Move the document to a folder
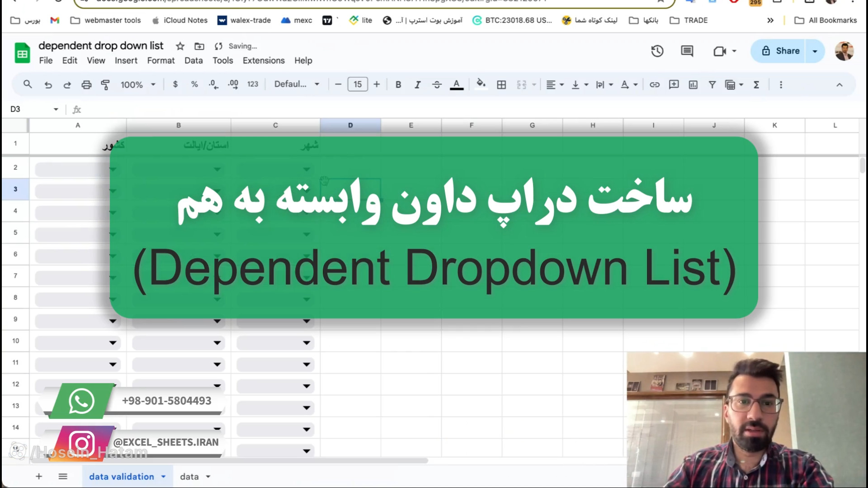 [199, 46]
